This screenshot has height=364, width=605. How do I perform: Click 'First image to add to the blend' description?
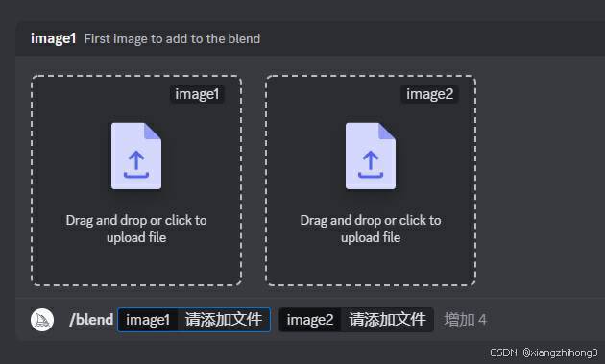pyautogui.click(x=172, y=39)
